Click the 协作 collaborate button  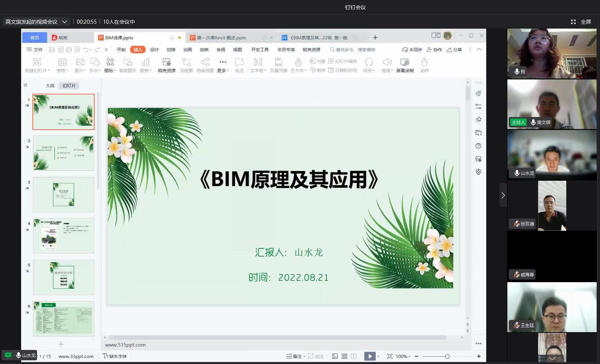(434, 50)
